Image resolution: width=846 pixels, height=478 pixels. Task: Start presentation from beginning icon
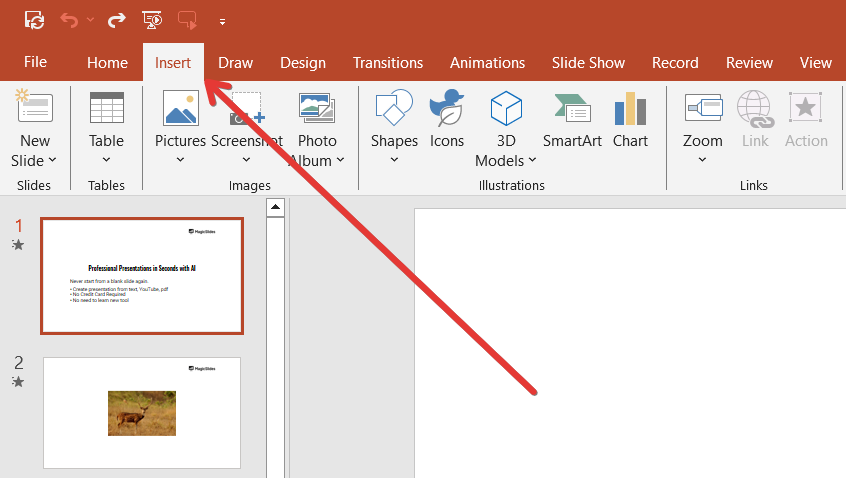pyautogui.click(x=152, y=19)
